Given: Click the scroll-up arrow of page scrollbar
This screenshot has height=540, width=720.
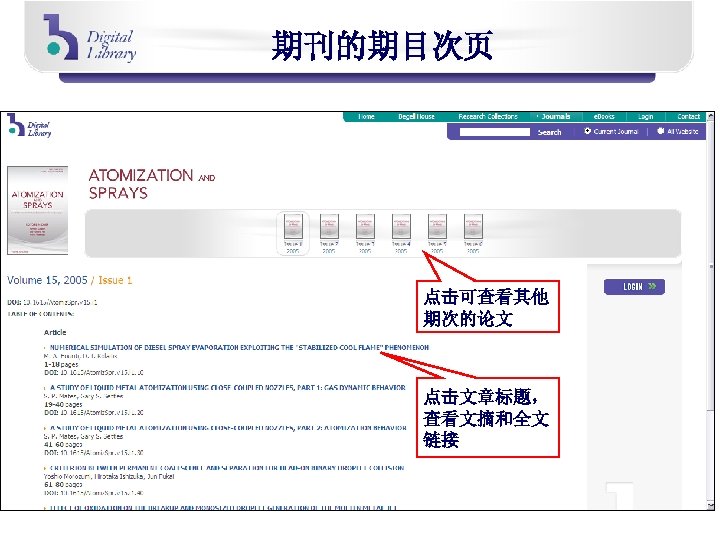Looking at the screenshot, I should [x=711, y=116].
